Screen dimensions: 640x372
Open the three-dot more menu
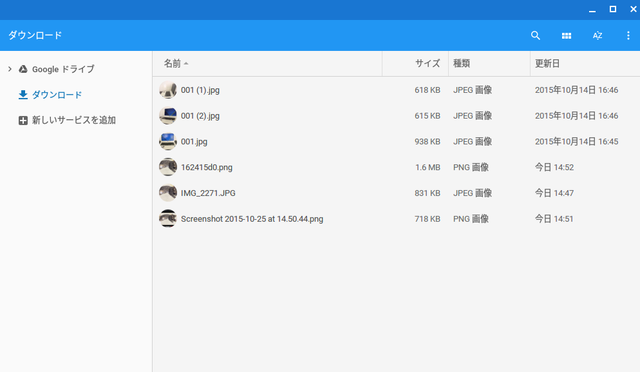click(x=628, y=36)
